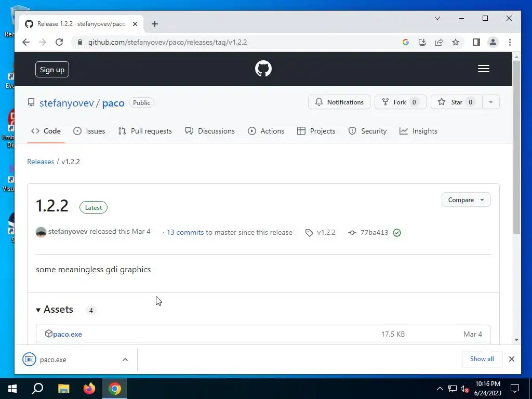The width and height of the screenshot is (532, 399).
Task: Click the Latest release badge
Action: [94, 208]
